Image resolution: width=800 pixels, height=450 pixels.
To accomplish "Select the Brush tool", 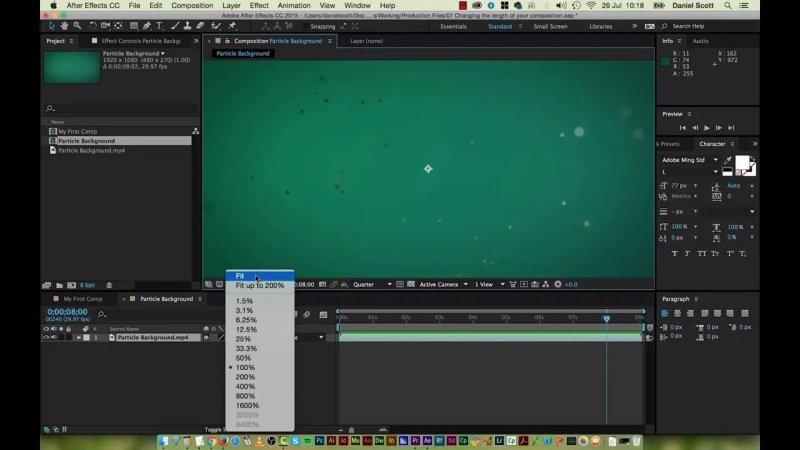I will [x=175, y=26].
